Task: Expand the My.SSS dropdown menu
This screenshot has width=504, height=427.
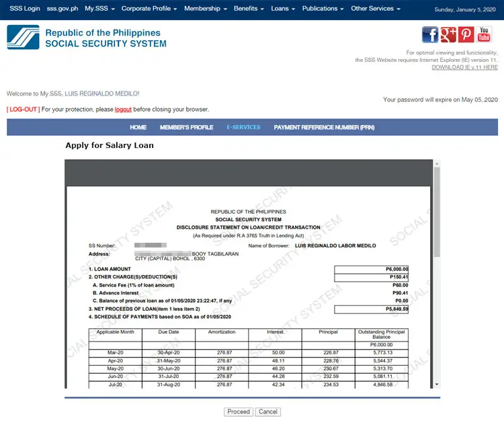Action: 99,9
